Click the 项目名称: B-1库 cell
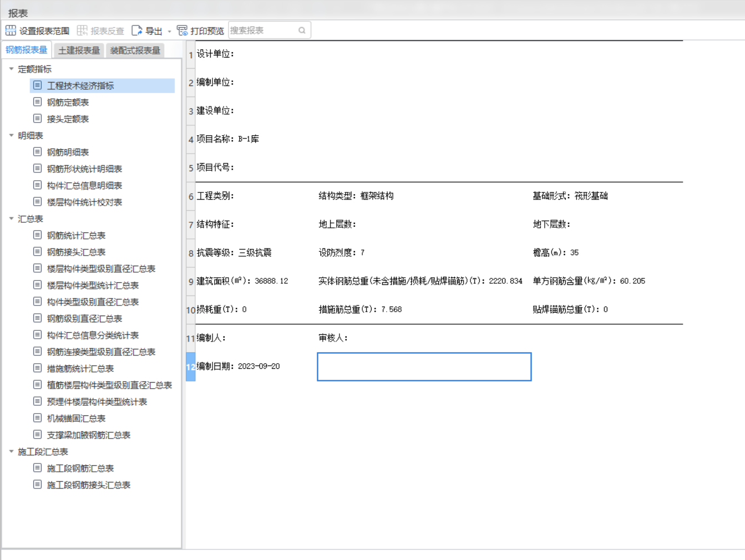The image size is (745, 560). 228,139
